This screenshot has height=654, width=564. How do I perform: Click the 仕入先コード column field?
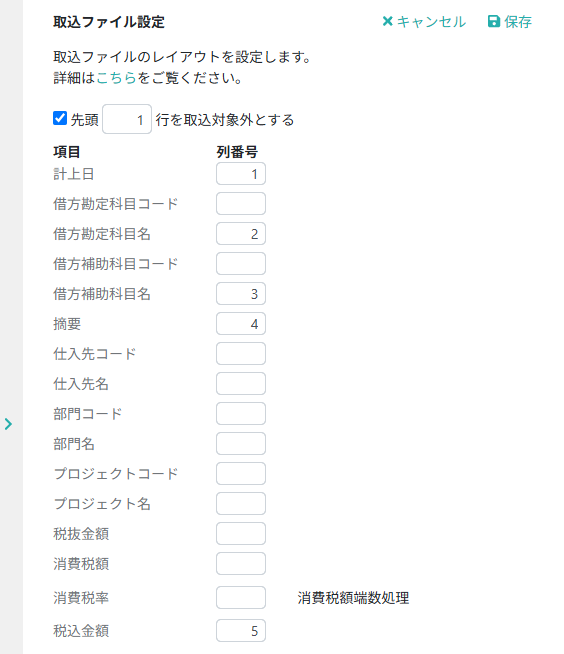(x=241, y=354)
